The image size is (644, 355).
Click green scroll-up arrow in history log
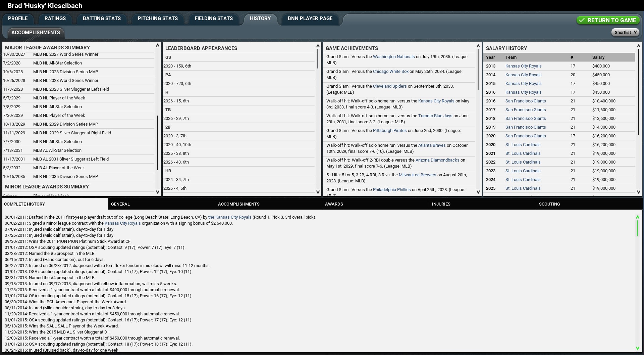click(637, 217)
